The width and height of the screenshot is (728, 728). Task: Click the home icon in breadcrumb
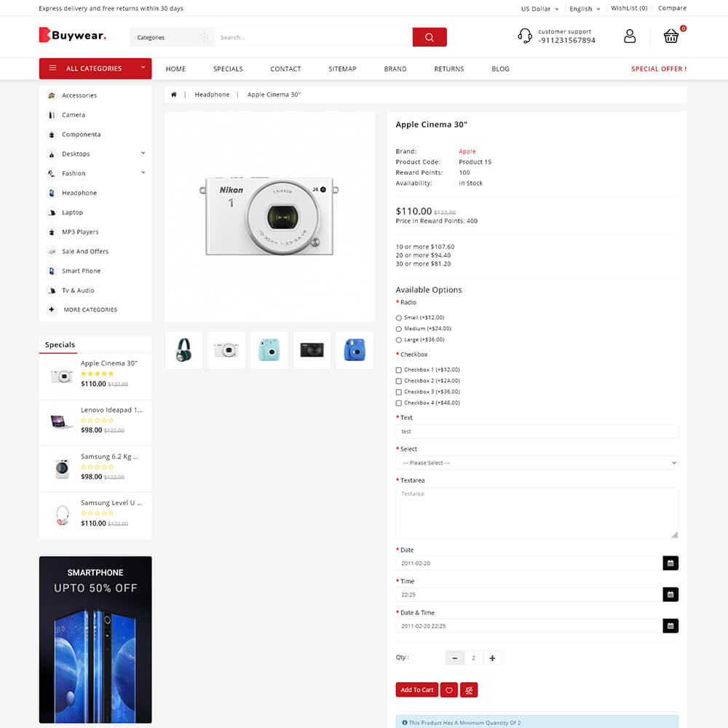174,95
